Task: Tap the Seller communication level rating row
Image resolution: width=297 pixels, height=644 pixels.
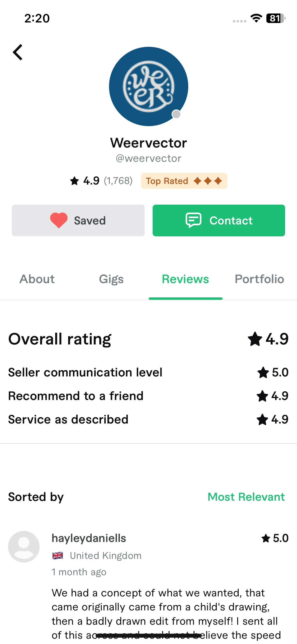Action: pos(148,372)
